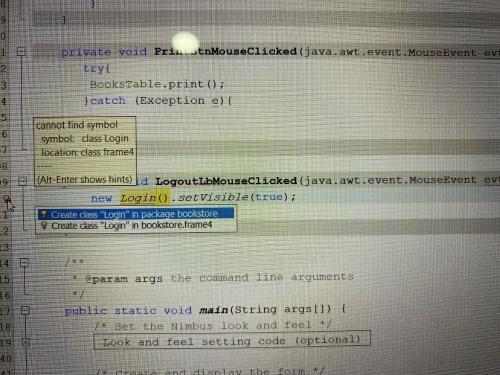500x375 pixels.
Task: Click "location: class frame4" tooltip line
Action: (x=87, y=152)
